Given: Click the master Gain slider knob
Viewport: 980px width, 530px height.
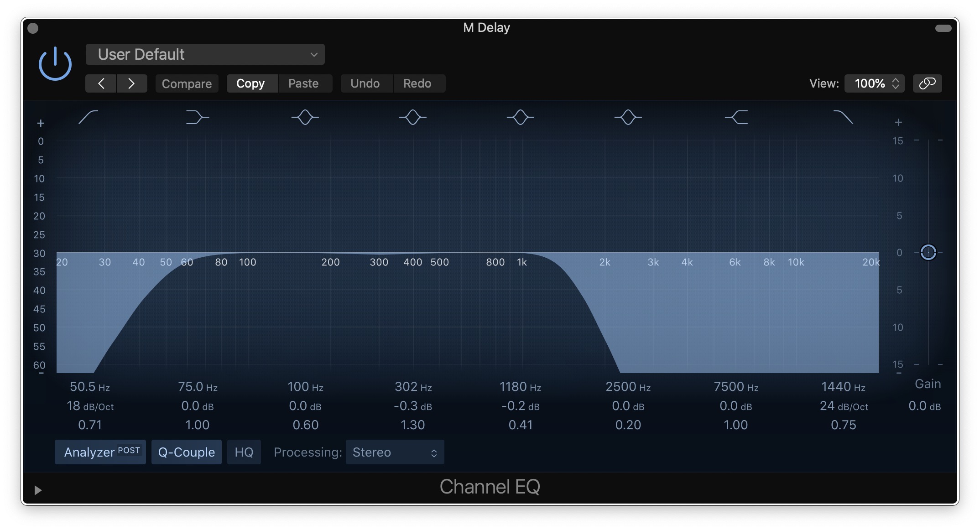Looking at the screenshot, I should pyautogui.click(x=928, y=252).
